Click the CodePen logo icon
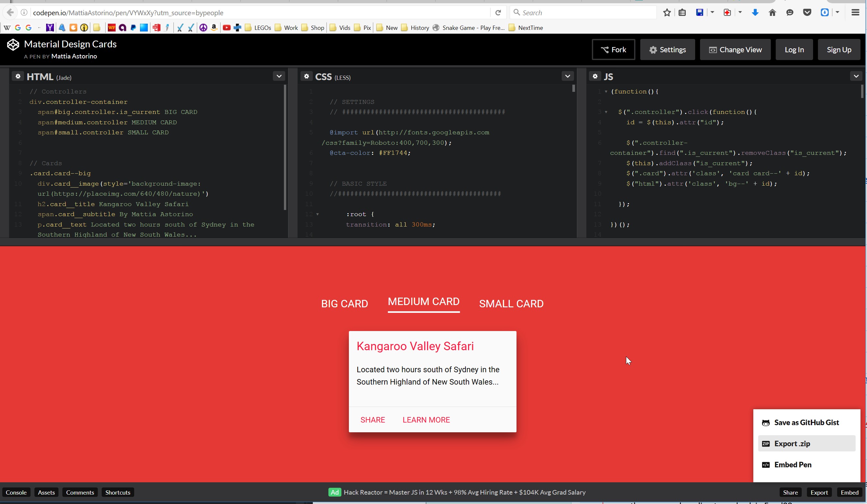 click(x=13, y=45)
